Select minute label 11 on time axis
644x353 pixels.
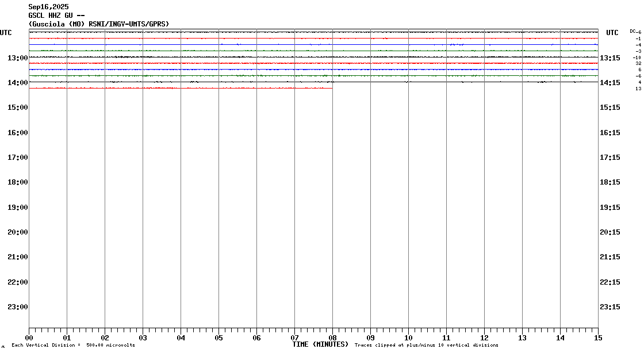tap(446, 338)
